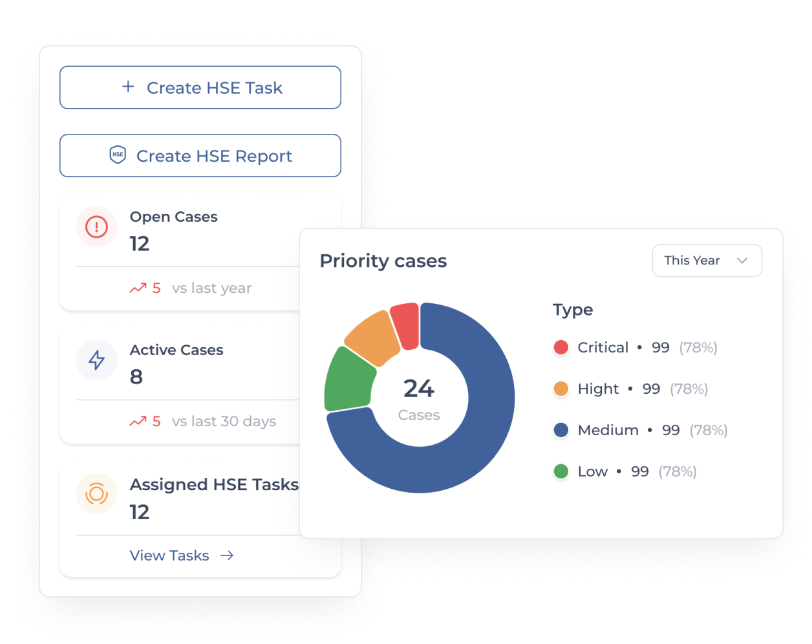This screenshot has height=644, width=812.
Task: Click the orange Assigned HSE Tasks icon
Action: [x=96, y=494]
